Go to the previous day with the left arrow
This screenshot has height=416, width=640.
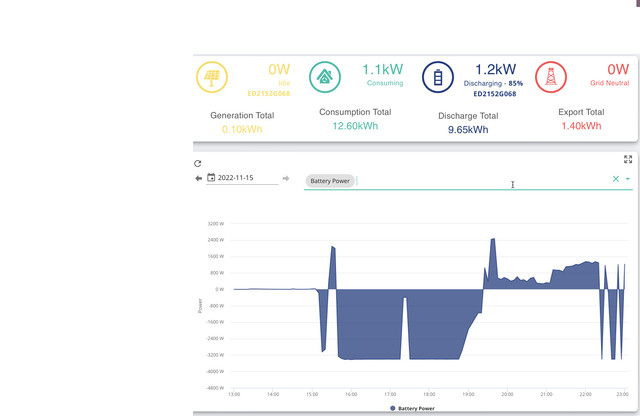[x=198, y=178]
